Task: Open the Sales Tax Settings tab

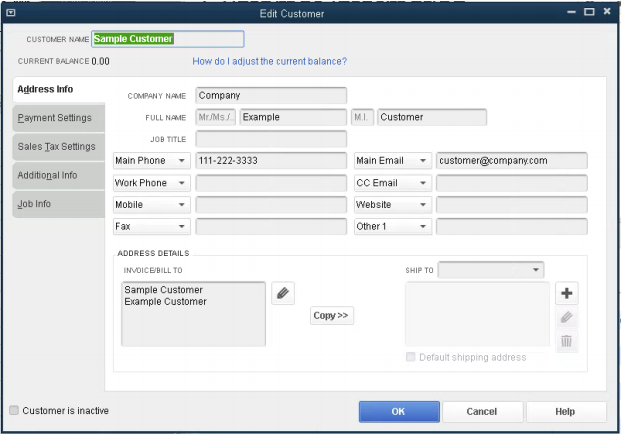Action: (x=56, y=146)
